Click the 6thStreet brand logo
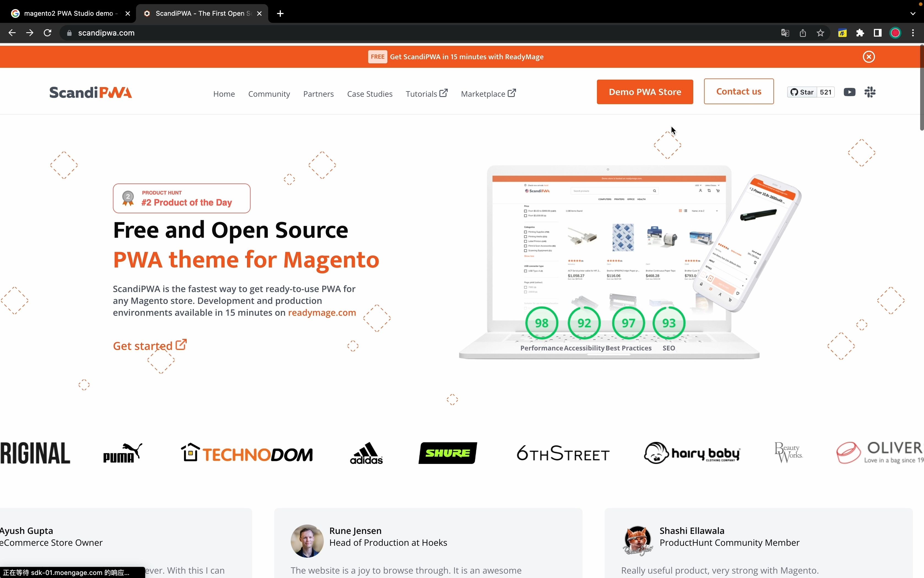This screenshot has width=924, height=578. (563, 453)
